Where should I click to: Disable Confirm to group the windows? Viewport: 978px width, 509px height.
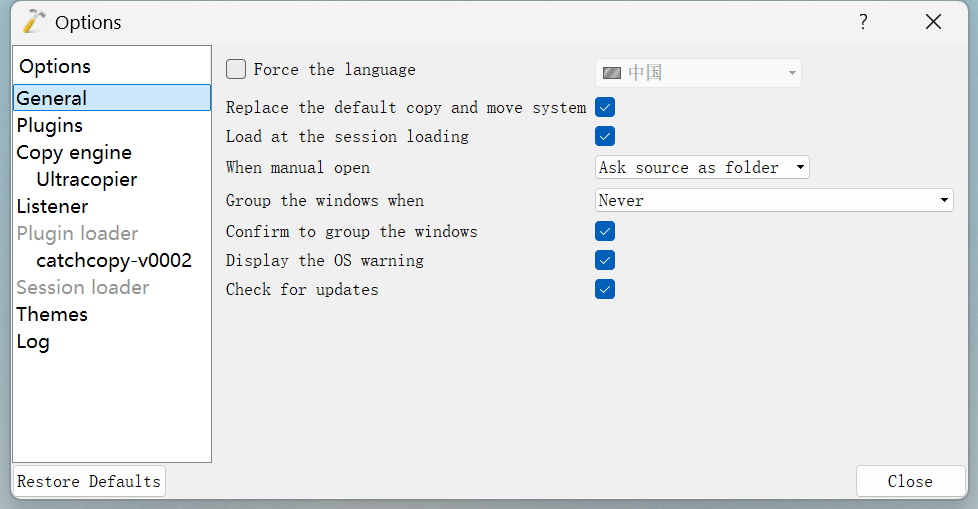click(605, 231)
